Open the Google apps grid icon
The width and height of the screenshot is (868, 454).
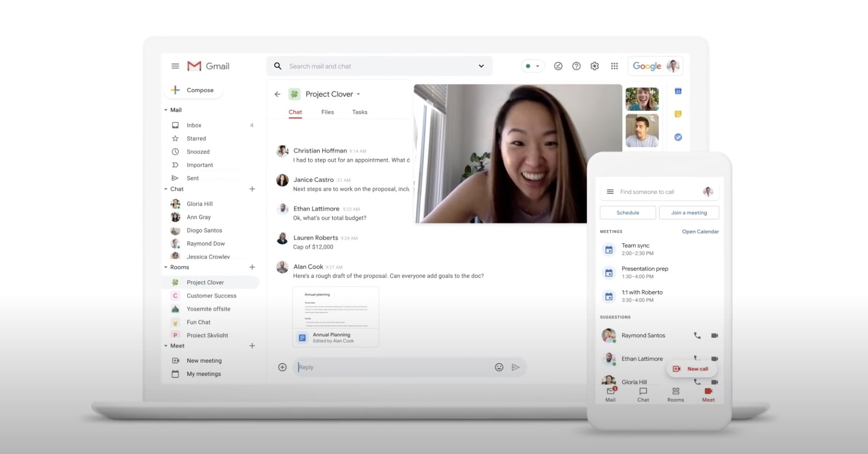[x=614, y=66]
